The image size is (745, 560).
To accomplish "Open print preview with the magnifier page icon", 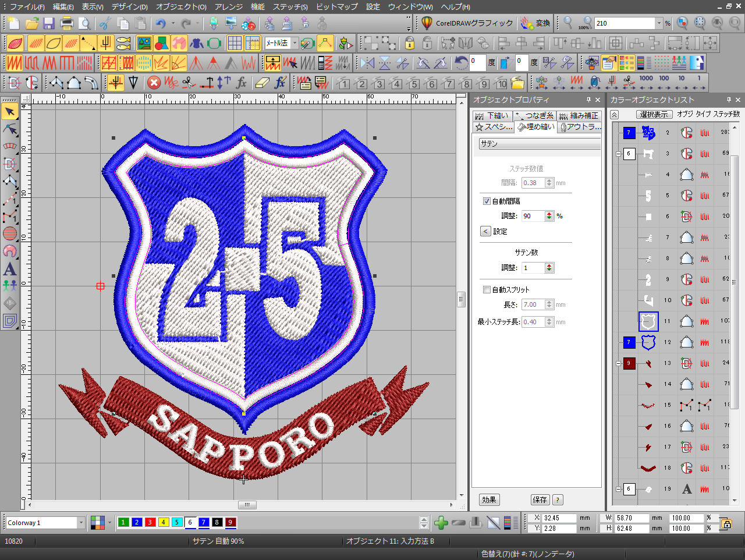I will (84, 23).
